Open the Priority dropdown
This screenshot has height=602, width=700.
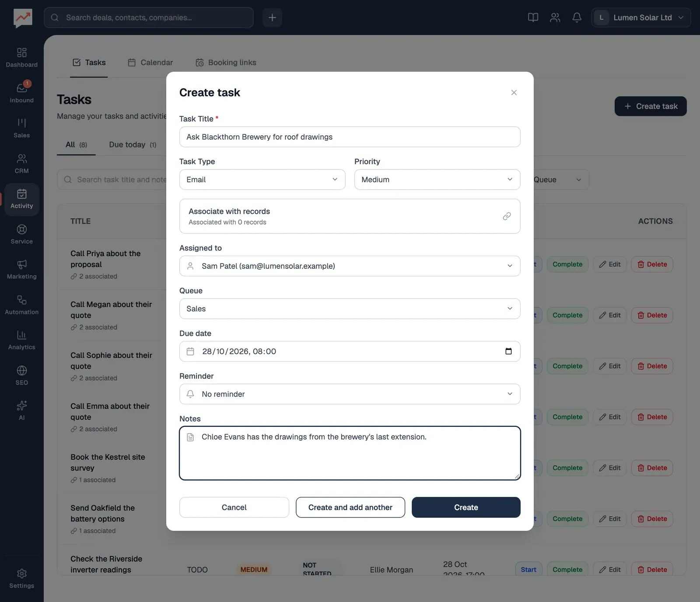coord(437,180)
